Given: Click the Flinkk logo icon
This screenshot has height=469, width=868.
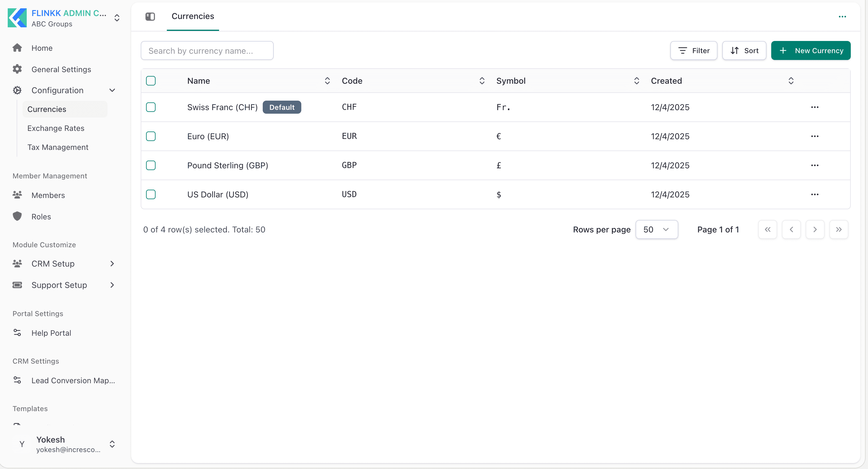Looking at the screenshot, I should coord(17,18).
